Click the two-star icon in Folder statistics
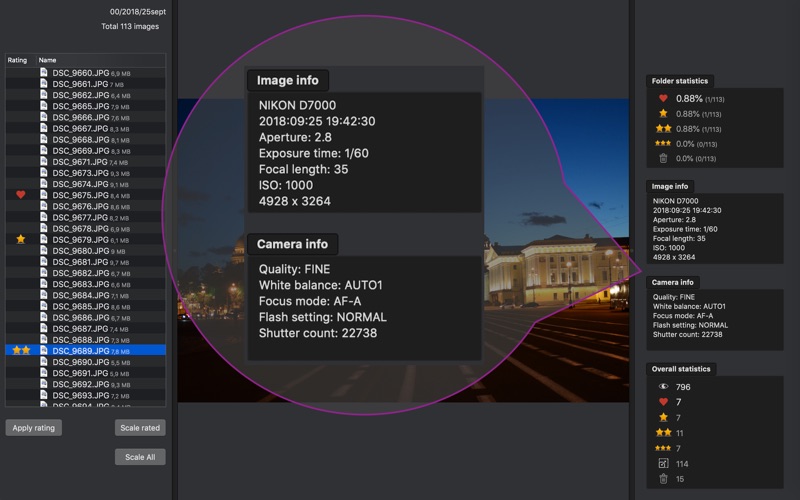This screenshot has width=800, height=500. click(663, 128)
